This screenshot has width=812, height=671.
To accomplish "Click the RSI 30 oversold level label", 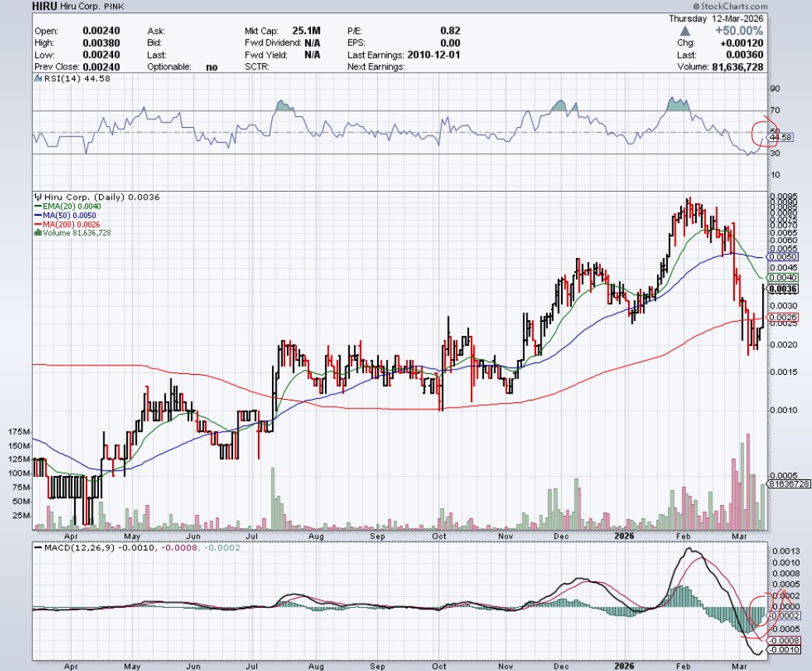I will [775, 154].
